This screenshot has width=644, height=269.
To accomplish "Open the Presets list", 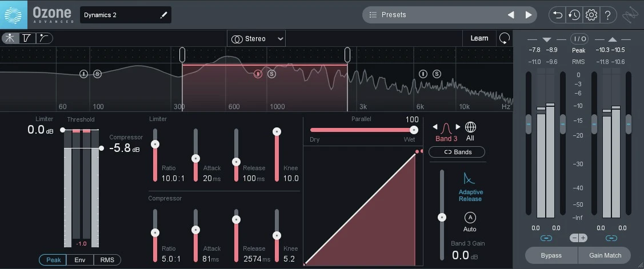I will 434,15.
